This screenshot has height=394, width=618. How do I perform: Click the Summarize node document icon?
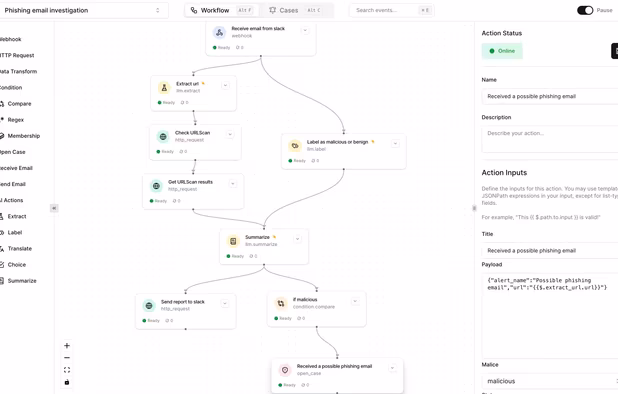(233, 241)
